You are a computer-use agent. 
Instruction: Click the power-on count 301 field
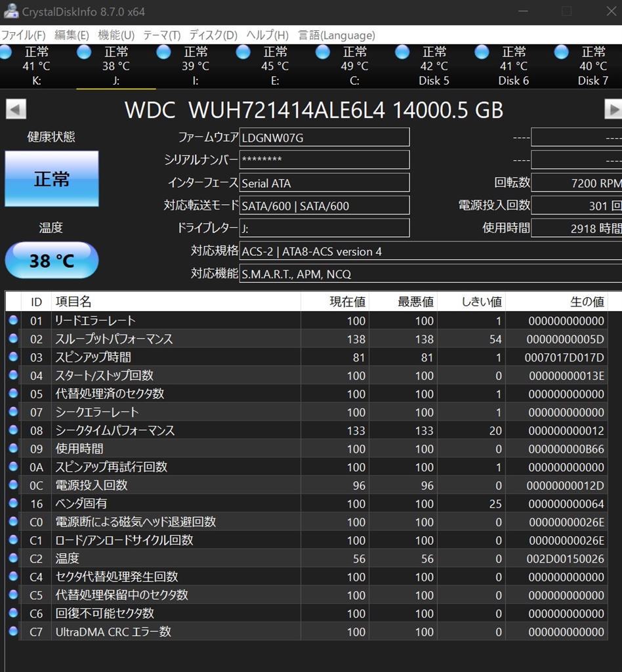(x=577, y=205)
